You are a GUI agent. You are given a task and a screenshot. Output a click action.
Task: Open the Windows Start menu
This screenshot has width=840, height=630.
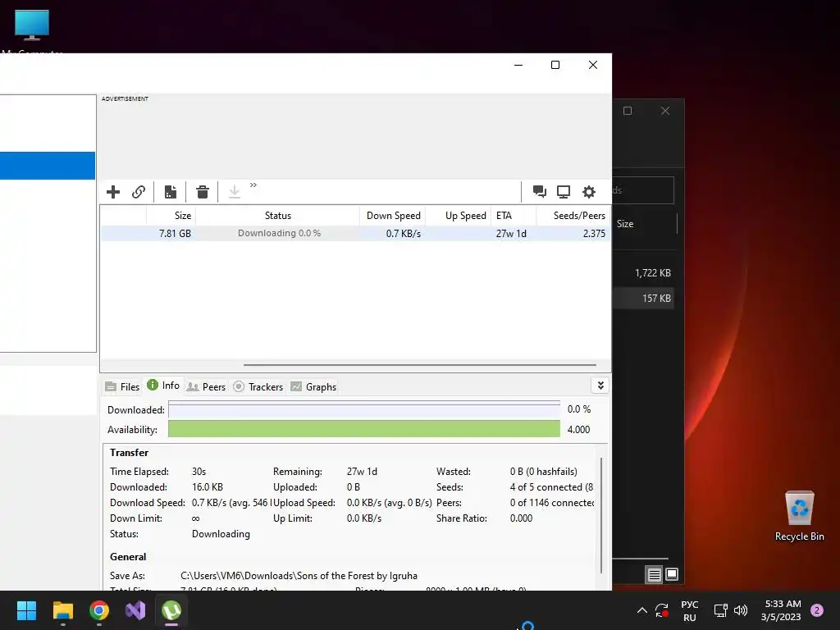26,610
